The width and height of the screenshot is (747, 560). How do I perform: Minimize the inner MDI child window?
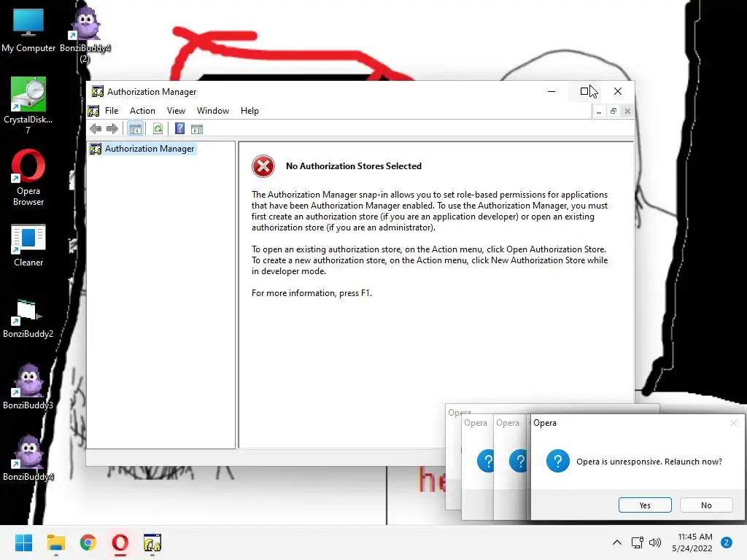click(599, 112)
